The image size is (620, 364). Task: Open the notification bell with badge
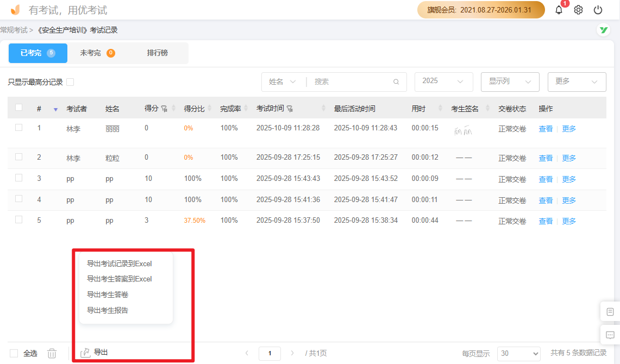559,9
